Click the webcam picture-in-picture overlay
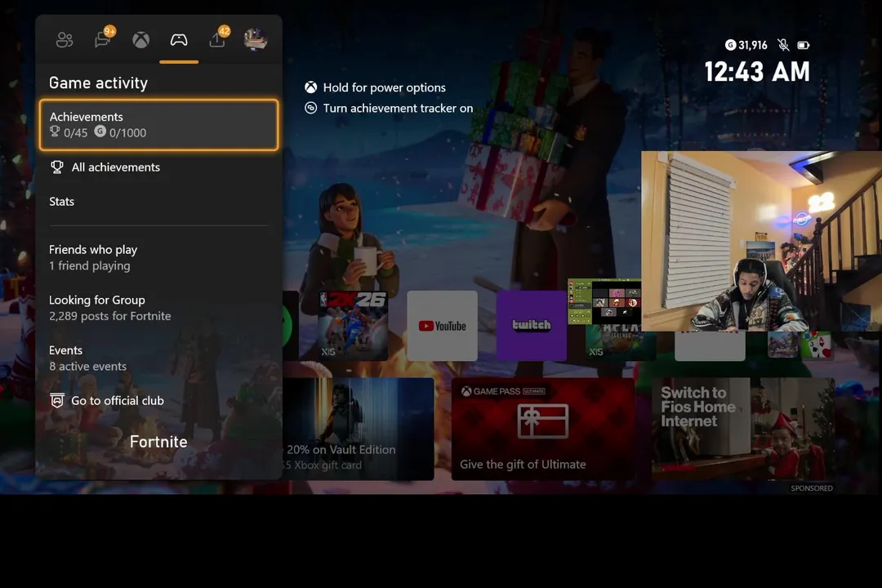 [762, 241]
